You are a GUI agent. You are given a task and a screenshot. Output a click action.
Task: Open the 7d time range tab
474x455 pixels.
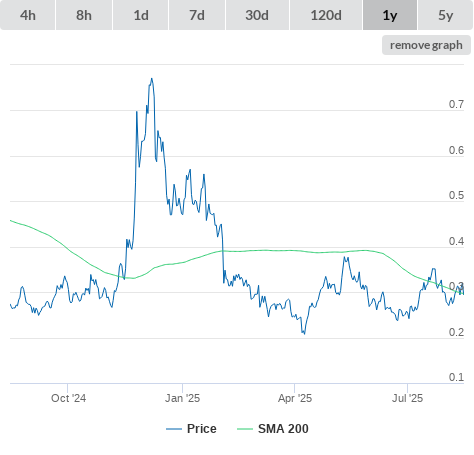[x=197, y=15]
